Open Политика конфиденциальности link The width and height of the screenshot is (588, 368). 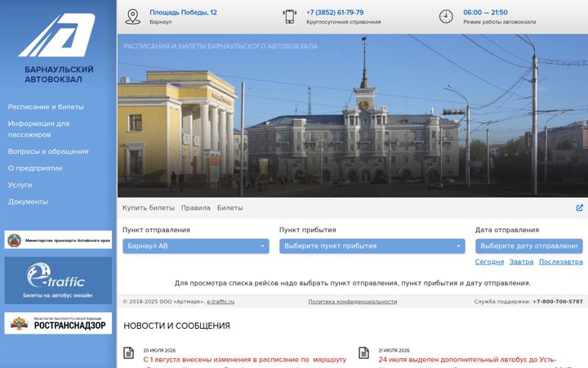pos(353,302)
